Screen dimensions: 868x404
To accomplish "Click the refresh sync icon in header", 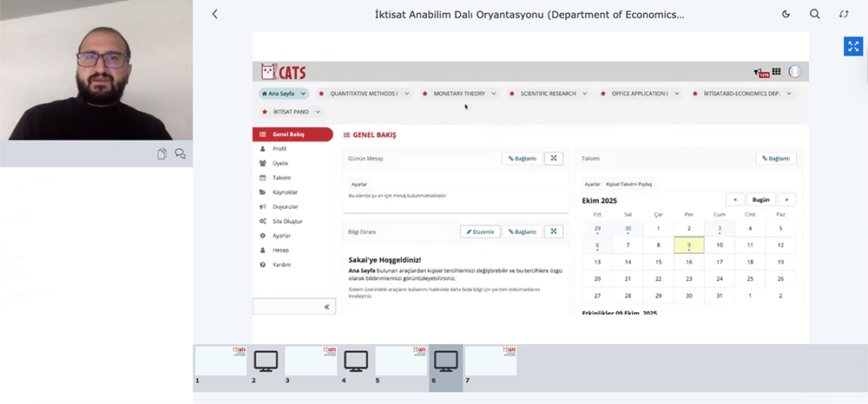I will coord(843,14).
